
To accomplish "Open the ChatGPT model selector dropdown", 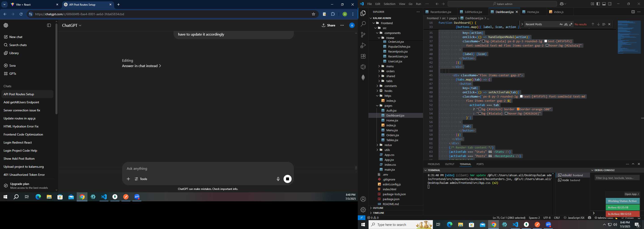I will pyautogui.click(x=72, y=25).
